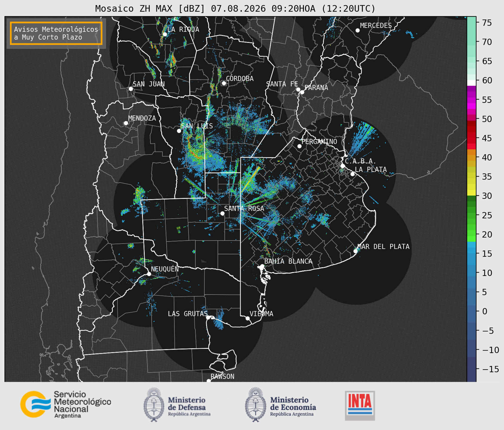Click the San Luis city label

197,126
